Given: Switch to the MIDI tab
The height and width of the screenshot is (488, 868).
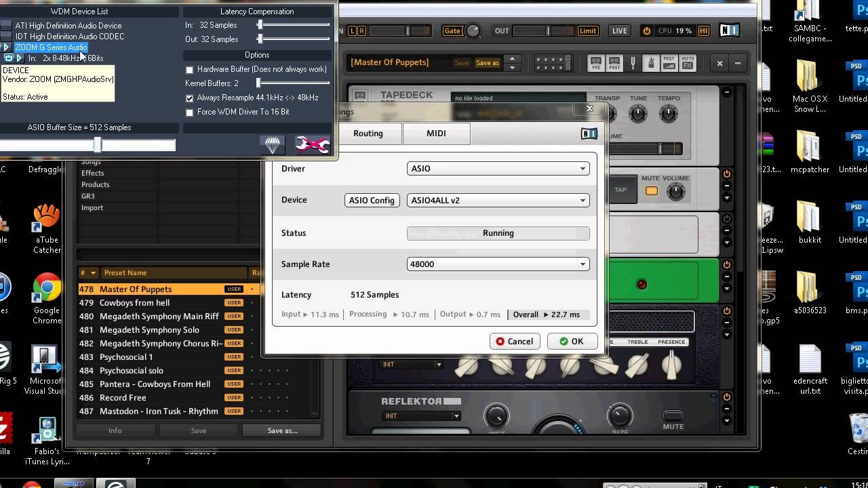Looking at the screenshot, I should point(436,134).
